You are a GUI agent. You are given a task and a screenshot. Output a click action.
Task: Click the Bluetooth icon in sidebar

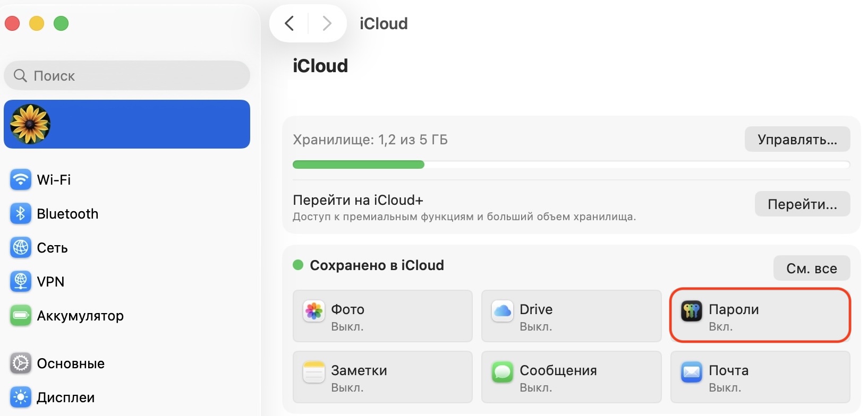pyautogui.click(x=21, y=214)
